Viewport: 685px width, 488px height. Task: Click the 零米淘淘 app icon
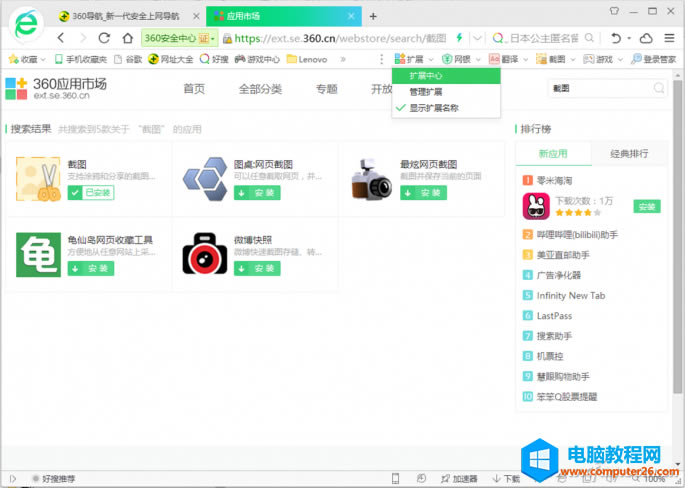tap(537, 206)
